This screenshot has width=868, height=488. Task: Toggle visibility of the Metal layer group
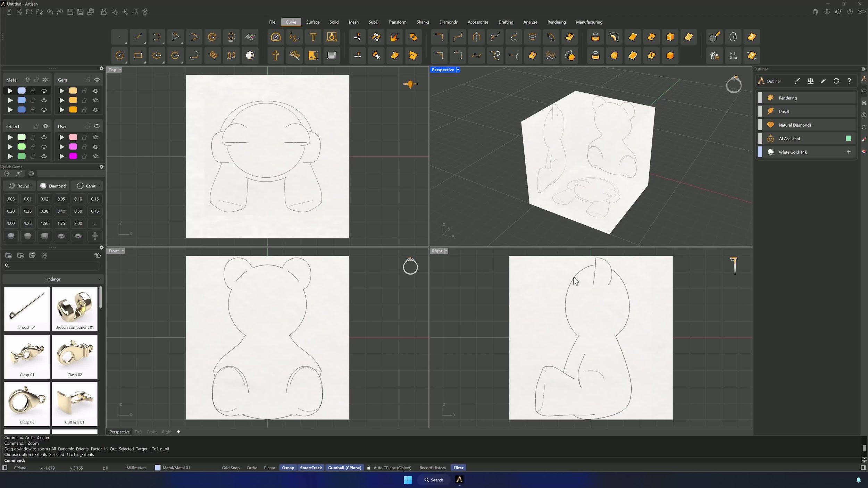45,80
